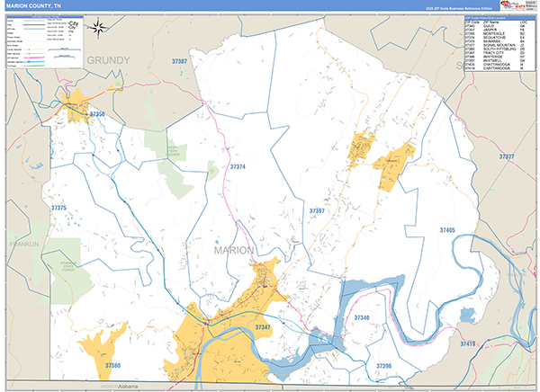Viewport: 540px width, 392px height.
Task: Click the large 'City' symbol in the legend
Action: pyautogui.click(x=73, y=23)
